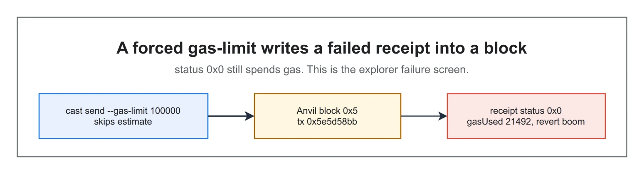The image size is (644, 174).
Task: Select the arrowhead entering the Anvil block box
Action: (249, 116)
